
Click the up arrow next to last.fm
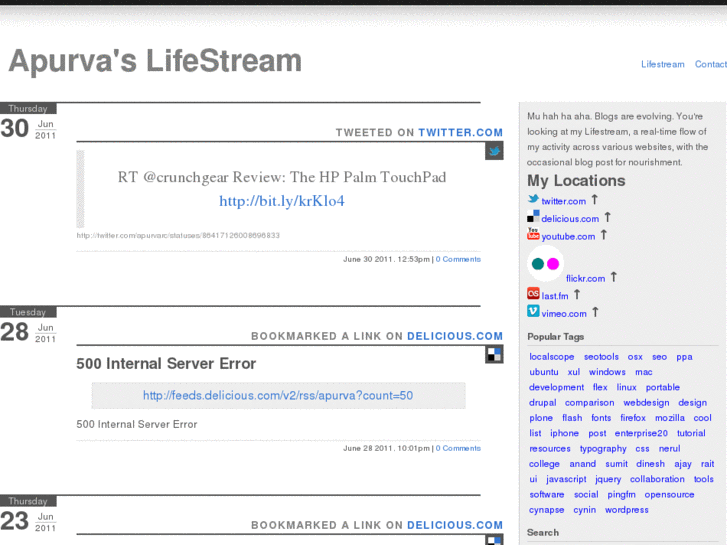[577, 295]
